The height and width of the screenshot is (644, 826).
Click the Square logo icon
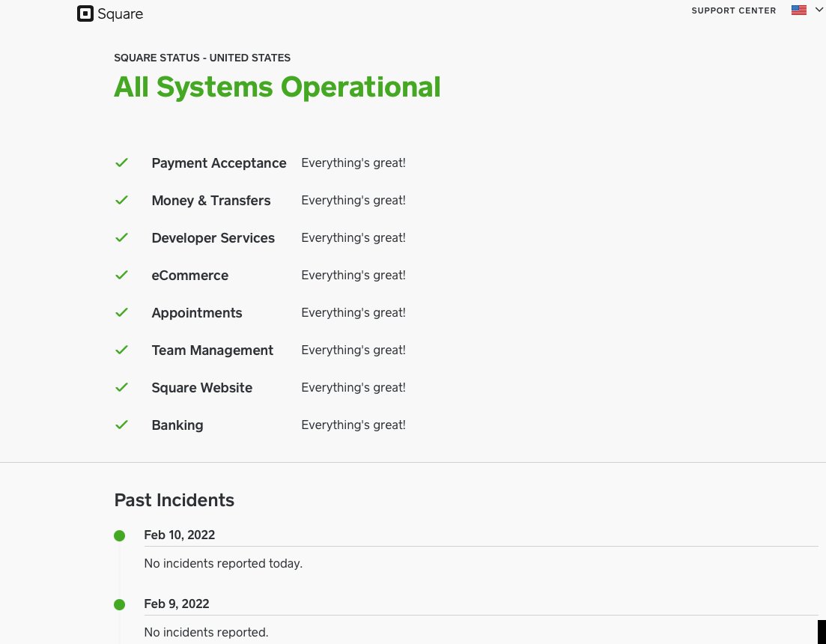(x=85, y=13)
